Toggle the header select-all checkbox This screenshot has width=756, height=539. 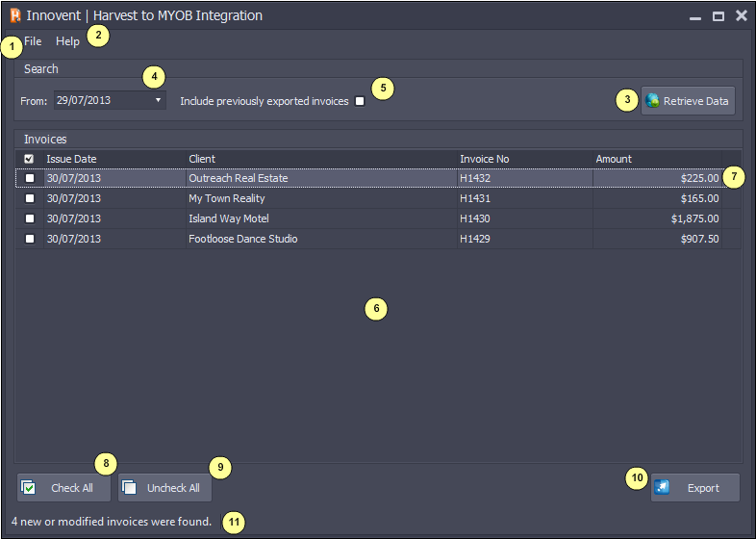coord(29,159)
